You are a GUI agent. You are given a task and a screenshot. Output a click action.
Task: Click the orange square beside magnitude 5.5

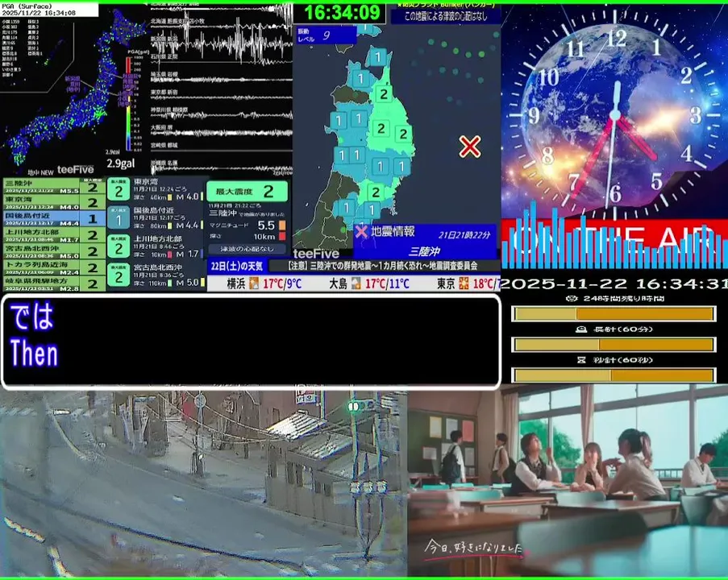(282, 226)
